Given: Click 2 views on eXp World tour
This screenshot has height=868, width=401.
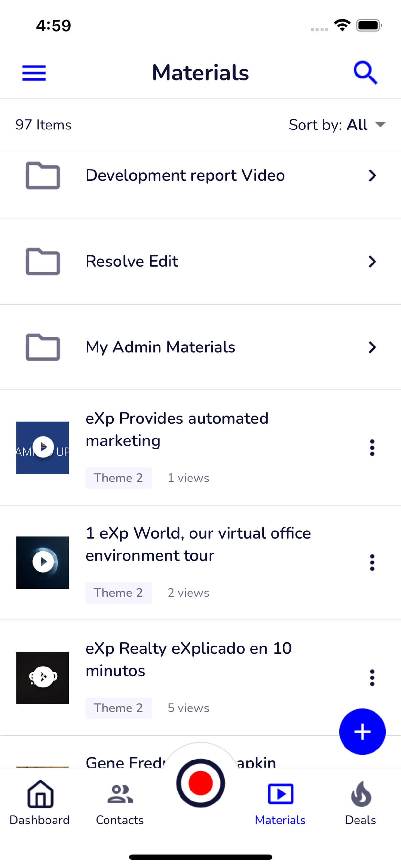Looking at the screenshot, I should [x=188, y=593].
